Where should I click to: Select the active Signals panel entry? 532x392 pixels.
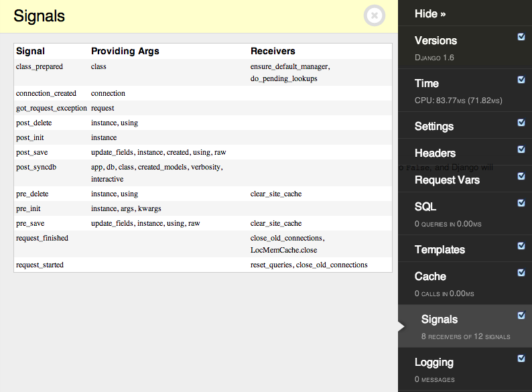click(440, 320)
